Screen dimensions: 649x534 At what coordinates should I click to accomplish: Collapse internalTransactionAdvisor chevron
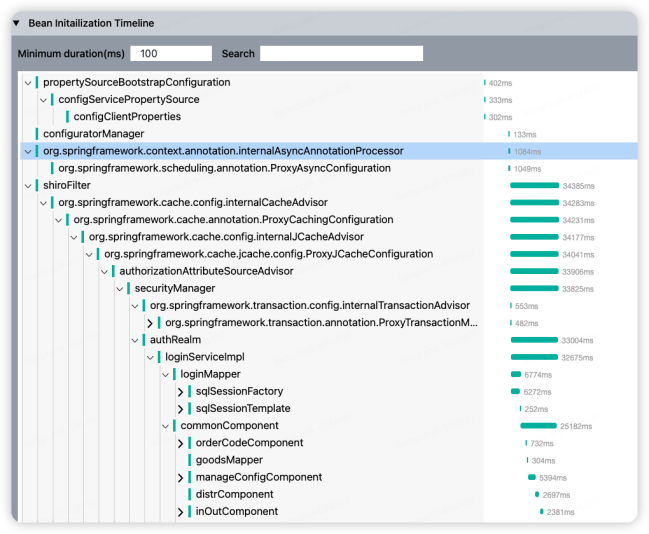(x=135, y=306)
